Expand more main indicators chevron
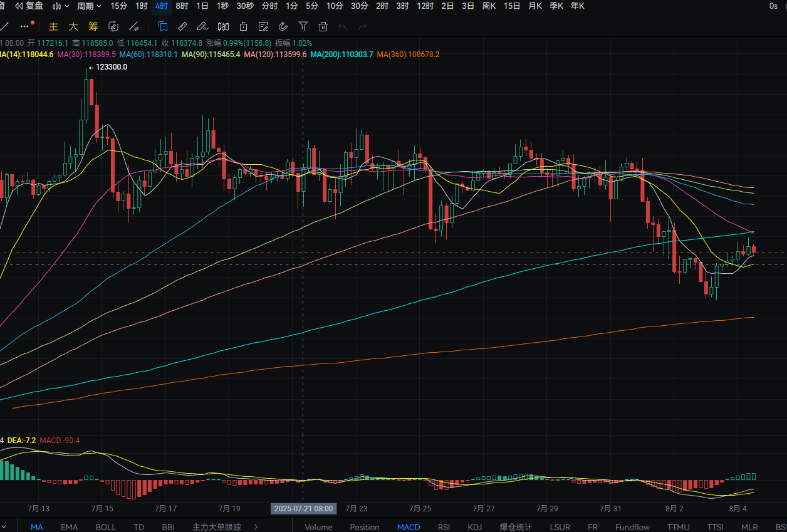Screen dimensions: 787x532 click(255, 527)
